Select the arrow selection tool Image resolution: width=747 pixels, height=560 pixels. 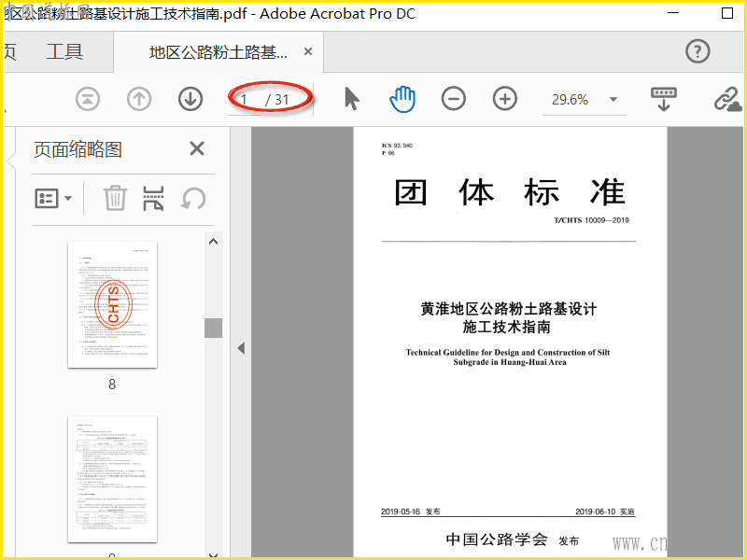click(x=352, y=99)
